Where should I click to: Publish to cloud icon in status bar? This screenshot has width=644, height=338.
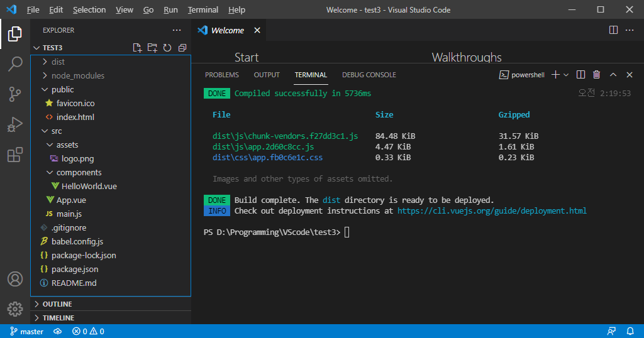(x=57, y=332)
